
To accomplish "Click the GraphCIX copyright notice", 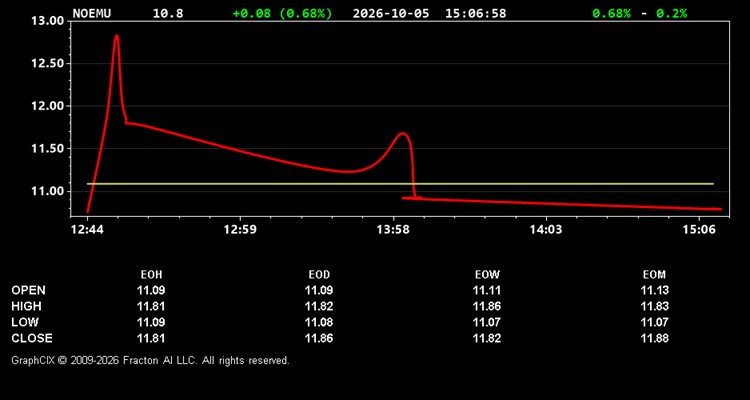I will pos(151,360).
